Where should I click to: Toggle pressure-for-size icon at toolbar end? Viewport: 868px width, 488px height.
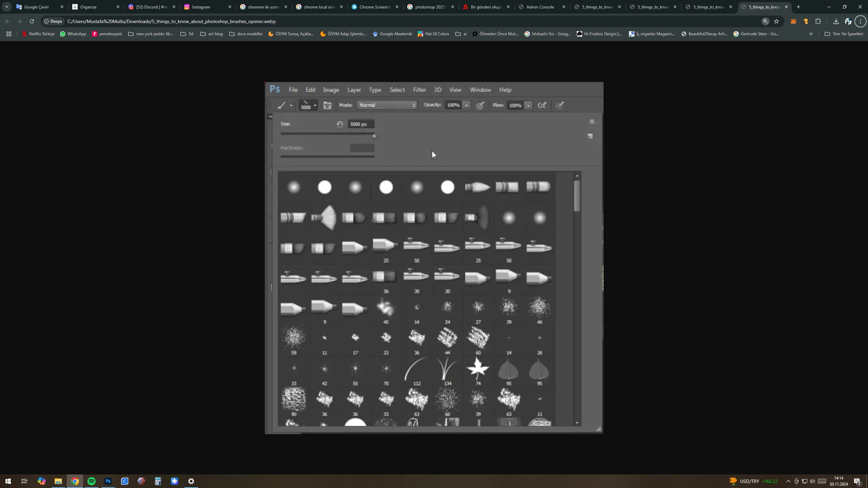point(560,105)
